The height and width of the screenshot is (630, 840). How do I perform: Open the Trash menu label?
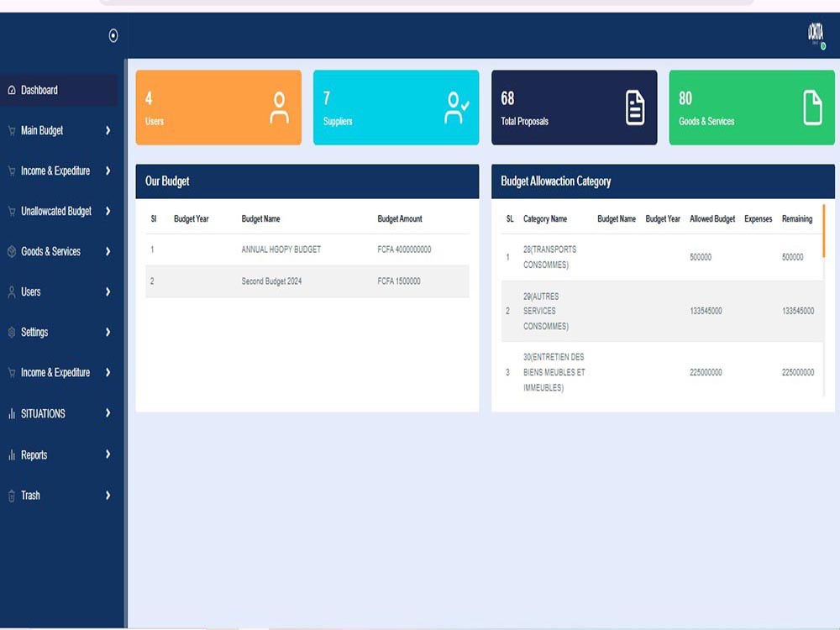point(30,496)
